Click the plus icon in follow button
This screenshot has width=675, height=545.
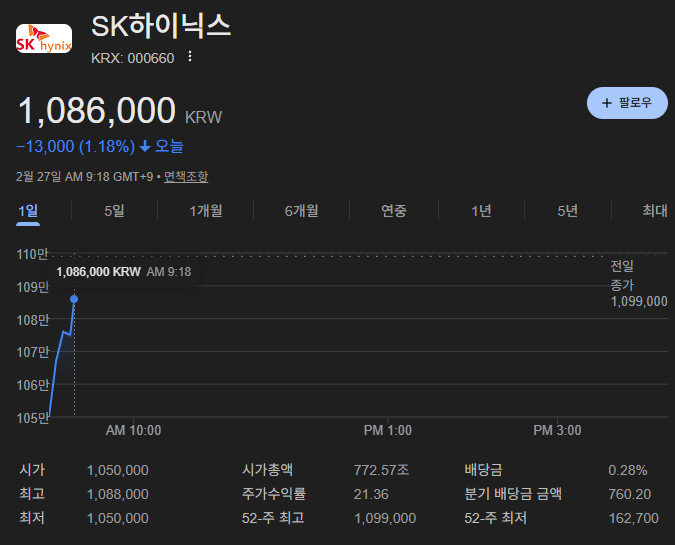(607, 103)
